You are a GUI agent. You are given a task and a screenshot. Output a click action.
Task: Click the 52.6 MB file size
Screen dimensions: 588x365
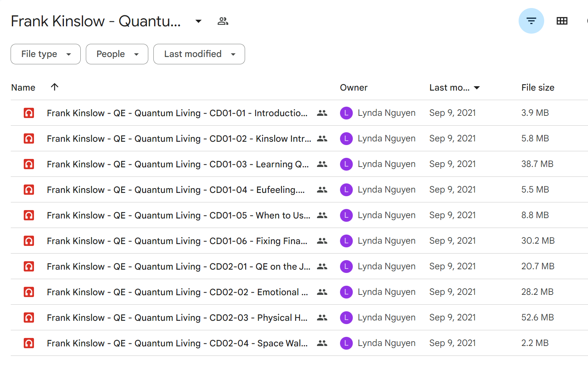538,318
